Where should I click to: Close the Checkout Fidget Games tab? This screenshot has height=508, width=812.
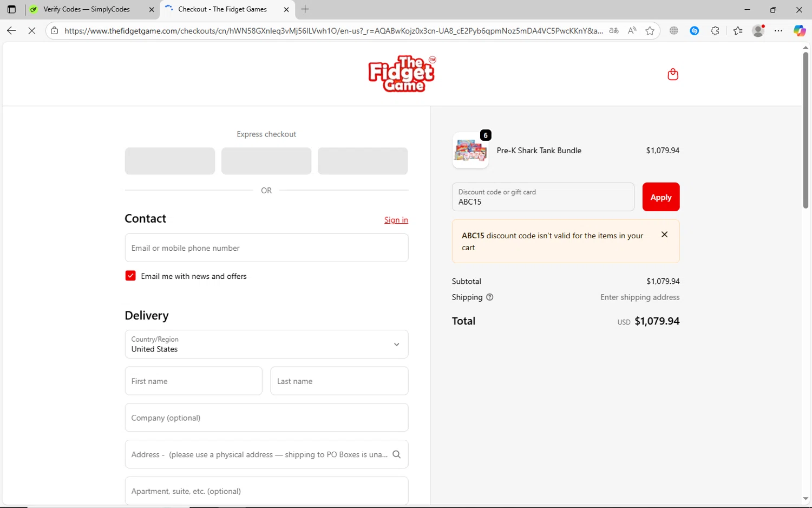click(286, 9)
